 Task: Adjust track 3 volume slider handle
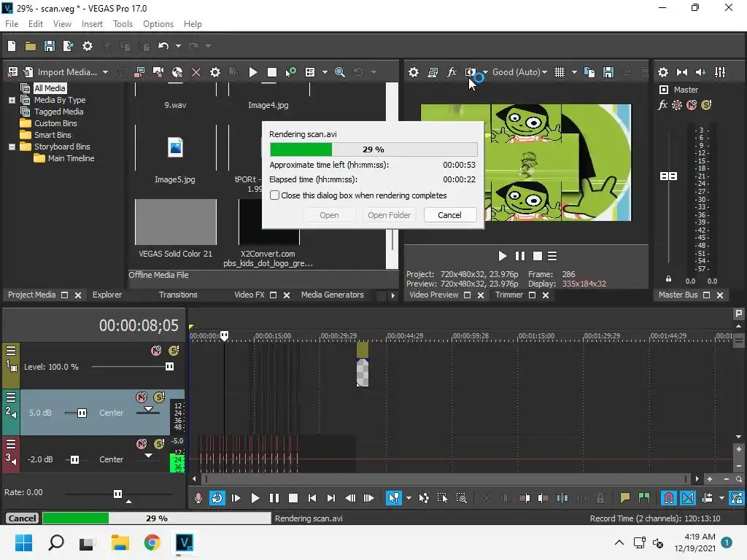coord(75,459)
